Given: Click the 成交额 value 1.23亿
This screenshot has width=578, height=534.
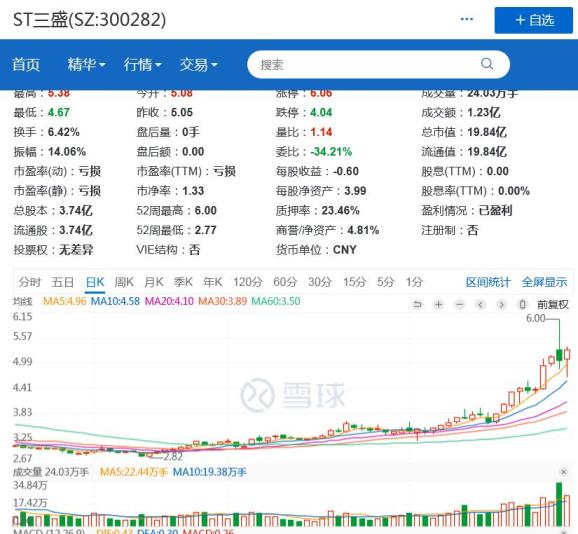Looking at the screenshot, I should click(484, 112).
